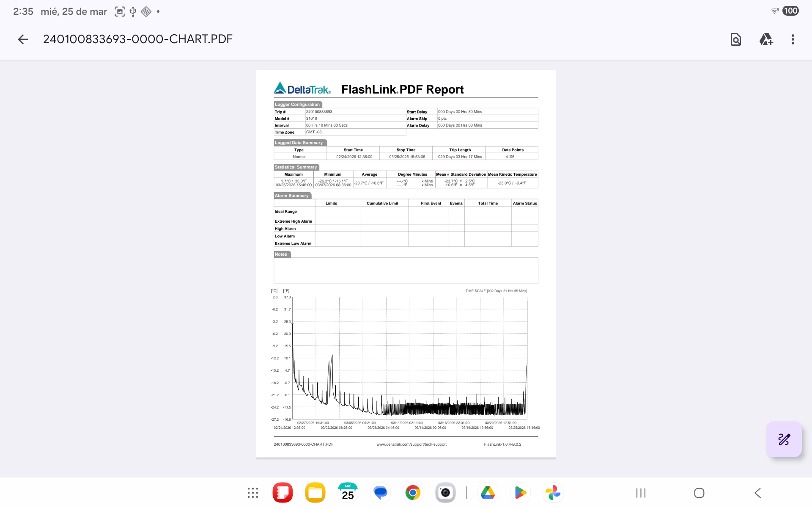
Task: Open the app drawer grid icon
Action: point(253,493)
